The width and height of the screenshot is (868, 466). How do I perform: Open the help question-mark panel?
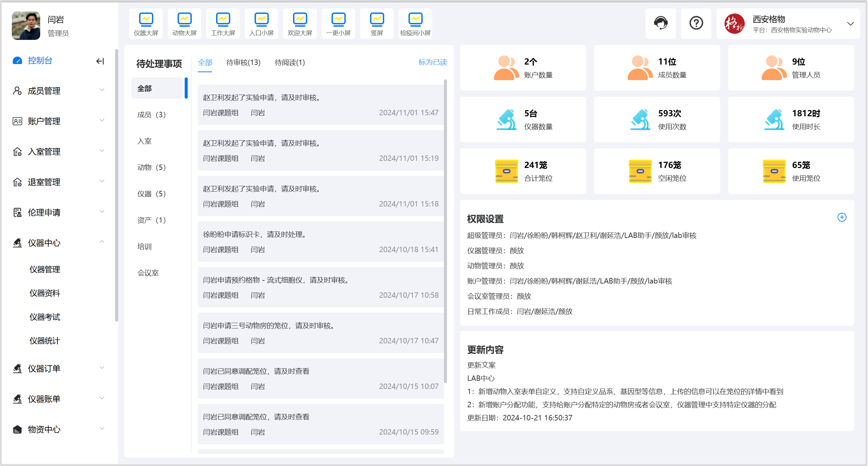696,23
